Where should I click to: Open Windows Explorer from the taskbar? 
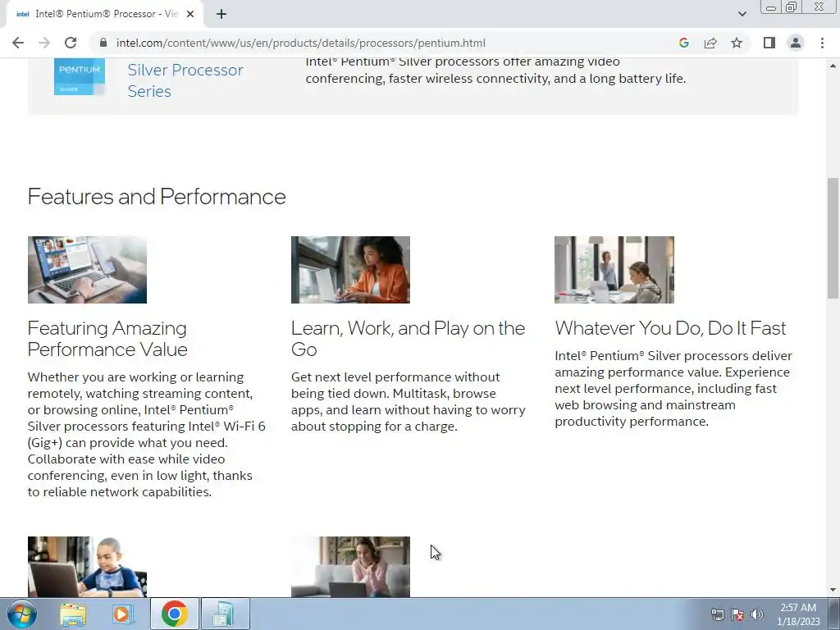tap(73, 614)
